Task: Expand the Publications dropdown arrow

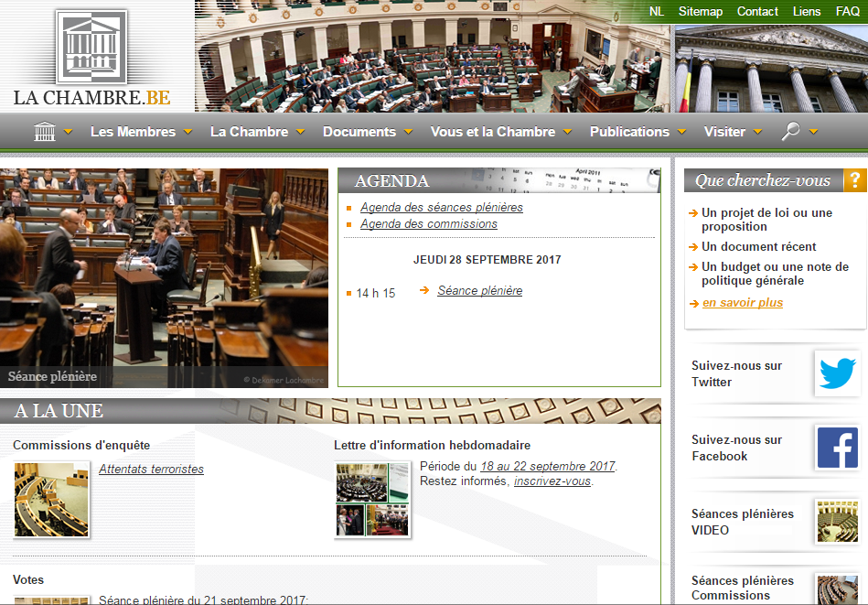Action: 681,132
